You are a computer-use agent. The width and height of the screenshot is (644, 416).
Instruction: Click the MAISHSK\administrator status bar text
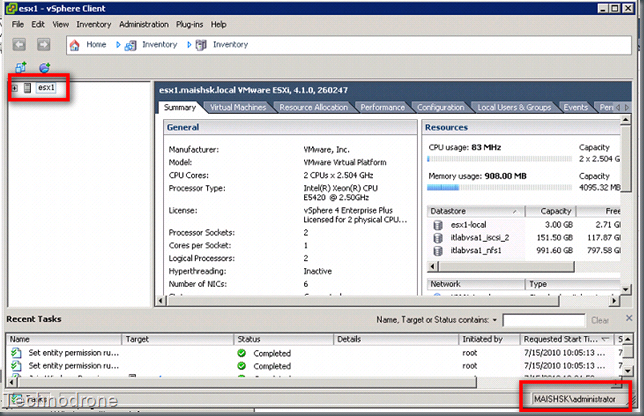pyautogui.click(x=575, y=399)
